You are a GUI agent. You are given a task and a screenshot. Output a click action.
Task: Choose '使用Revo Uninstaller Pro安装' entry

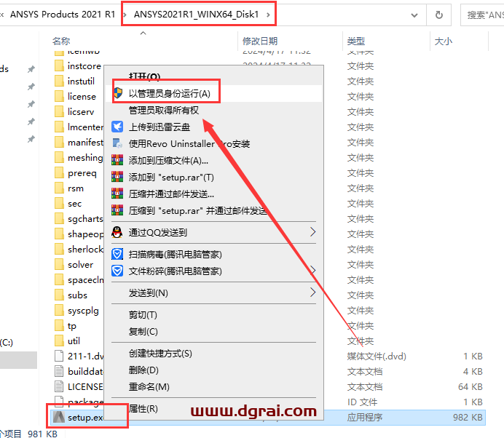click(x=213, y=143)
